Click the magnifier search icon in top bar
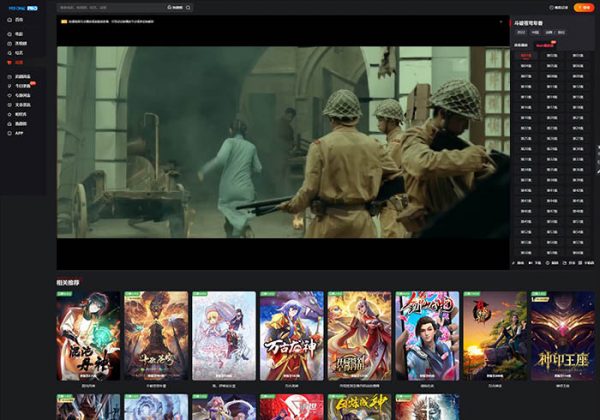The image size is (600, 420). (x=188, y=7)
